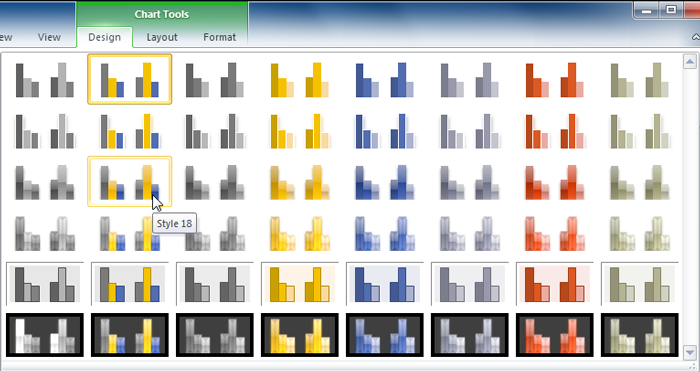
Task: Select Style 41 white-and-gray chart on dark background
Action: click(45, 335)
